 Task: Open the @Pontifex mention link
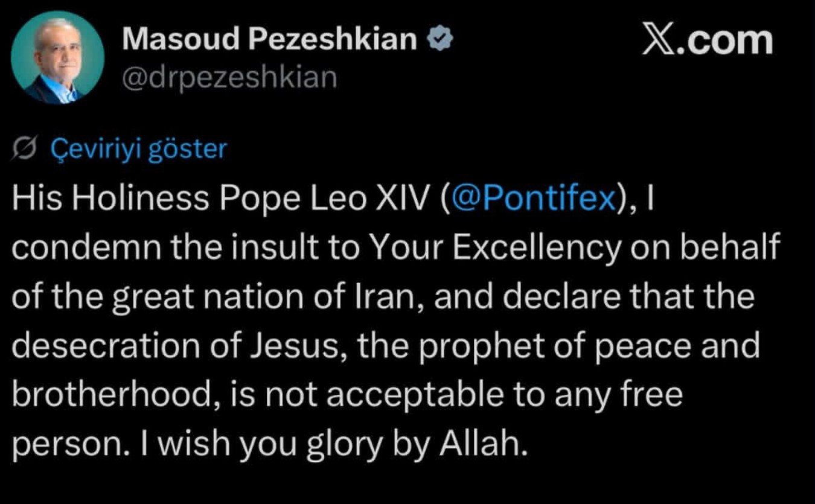(x=536, y=199)
